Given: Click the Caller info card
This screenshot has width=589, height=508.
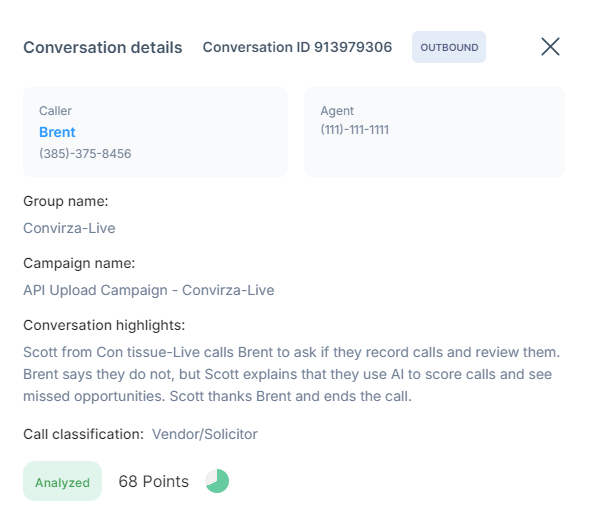Looking at the screenshot, I should 156,132.
